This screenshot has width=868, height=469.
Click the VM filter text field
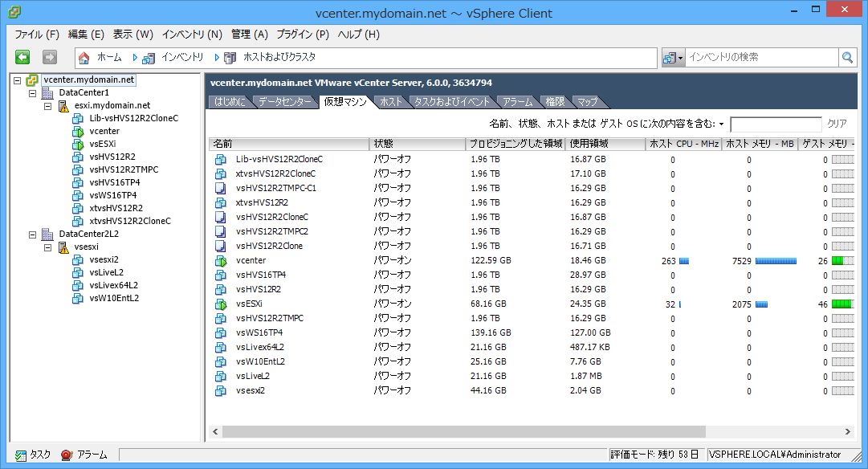click(775, 124)
